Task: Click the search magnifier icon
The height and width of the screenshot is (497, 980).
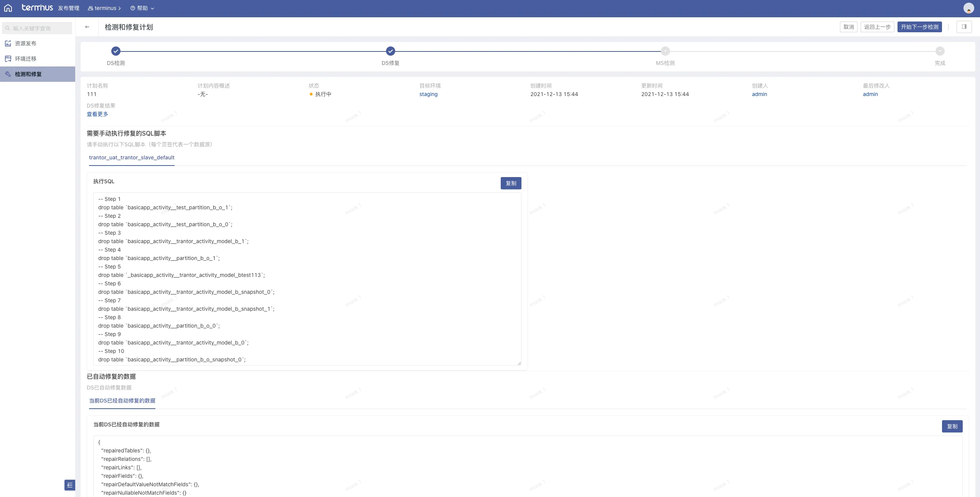Action: click(x=7, y=28)
